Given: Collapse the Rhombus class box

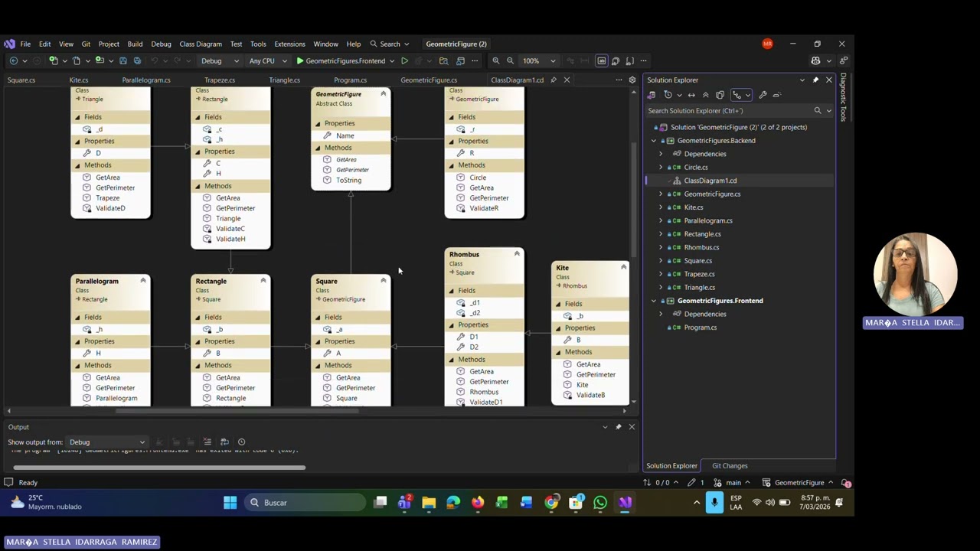Looking at the screenshot, I should (x=517, y=254).
